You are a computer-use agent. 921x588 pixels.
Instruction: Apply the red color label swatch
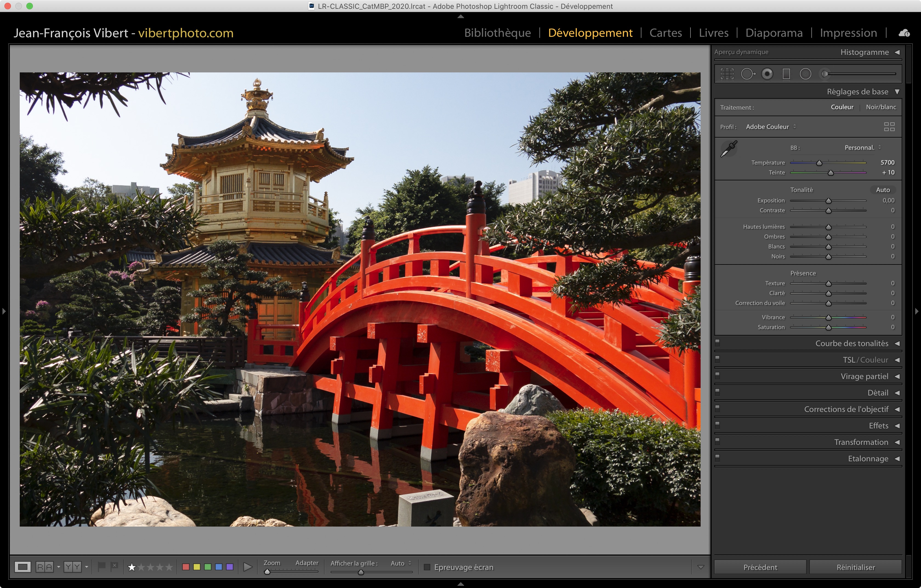(186, 567)
